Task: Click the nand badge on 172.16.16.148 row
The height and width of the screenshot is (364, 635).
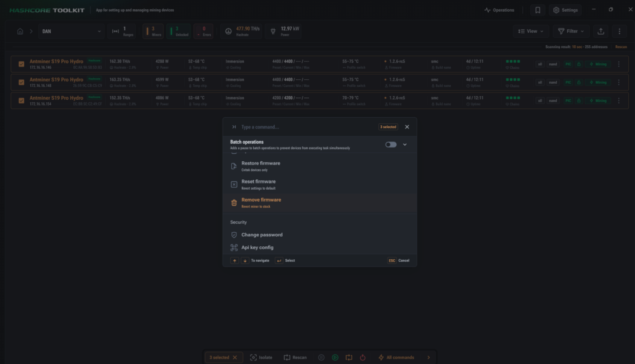Action: (553, 82)
